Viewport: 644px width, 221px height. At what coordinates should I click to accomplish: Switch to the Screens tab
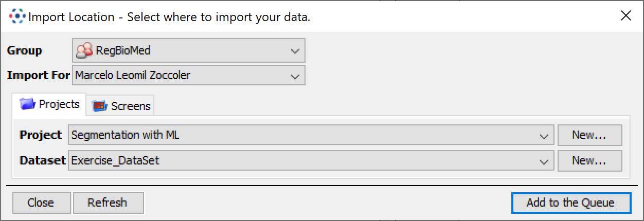[121, 106]
